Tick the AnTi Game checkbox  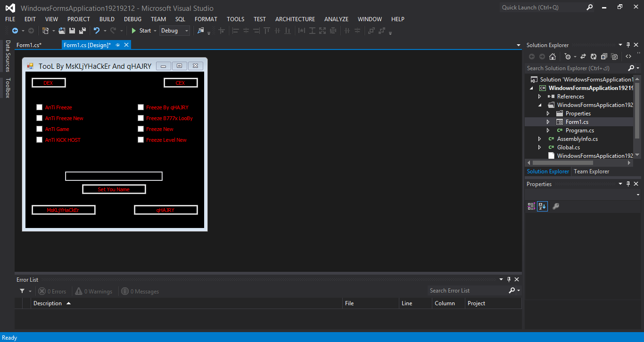(40, 129)
